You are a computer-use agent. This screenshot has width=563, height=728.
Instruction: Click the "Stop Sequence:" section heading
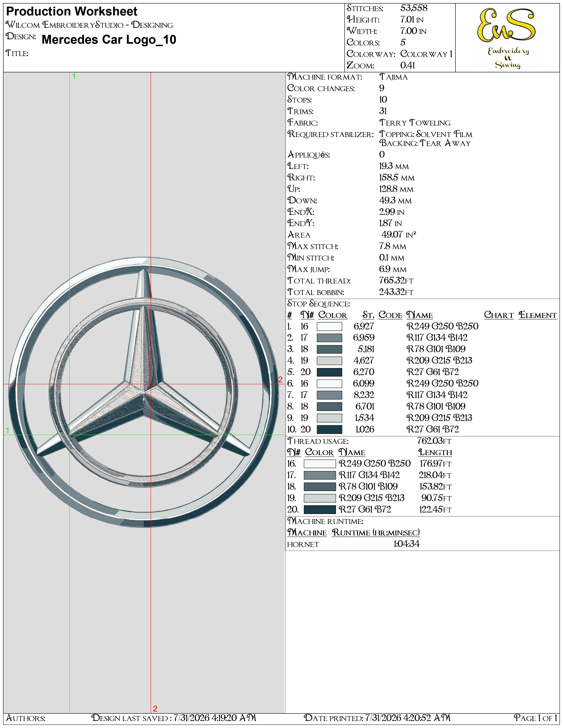pos(319,304)
